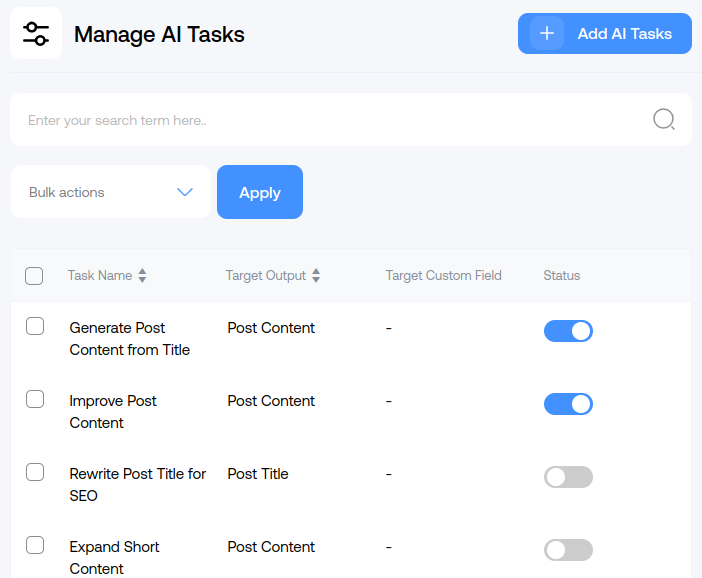The image size is (702, 578).
Task: Disable the Generate Post Content from Title toggle
Action: (568, 331)
